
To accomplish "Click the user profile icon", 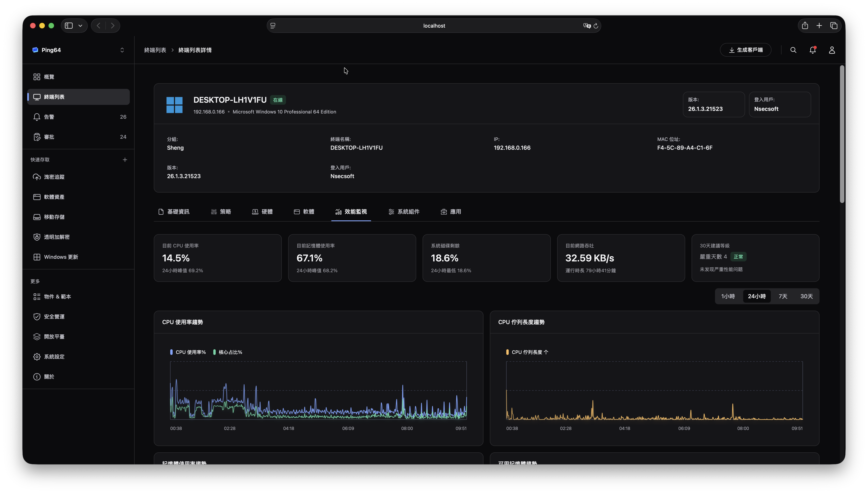I will pyautogui.click(x=832, y=50).
